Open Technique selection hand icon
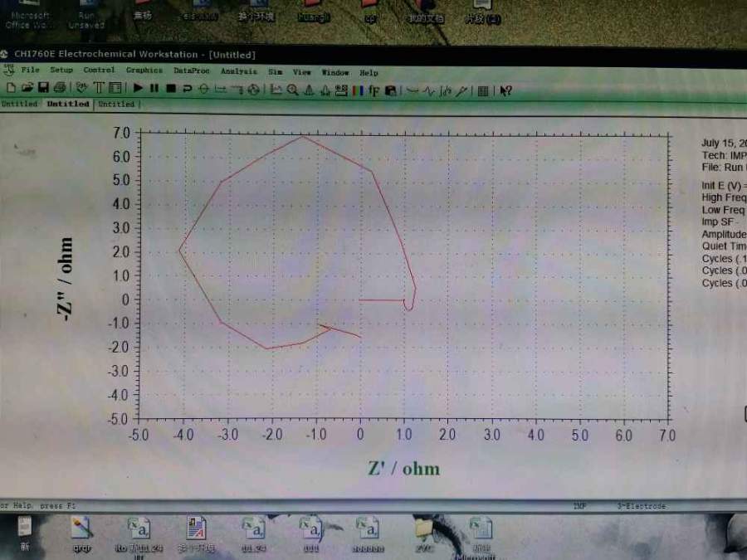 82,88
